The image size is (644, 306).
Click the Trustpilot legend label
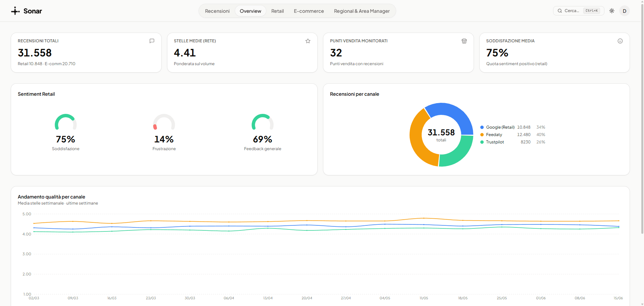(495, 142)
